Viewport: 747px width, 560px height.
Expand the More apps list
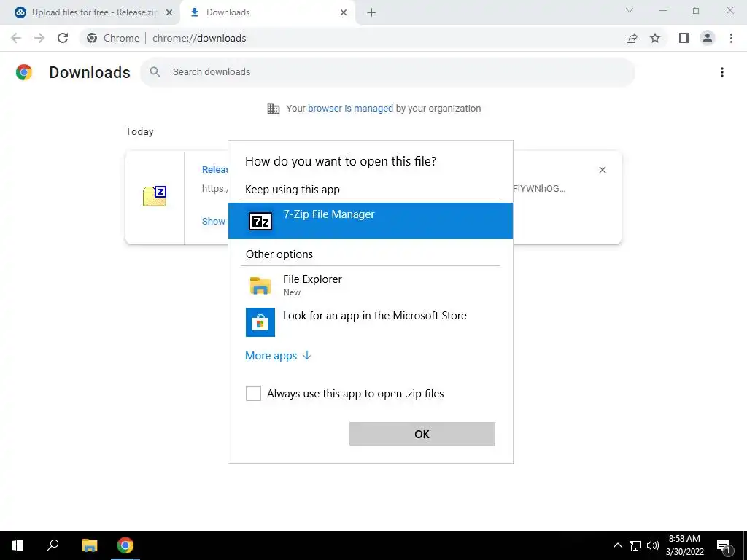(x=278, y=356)
